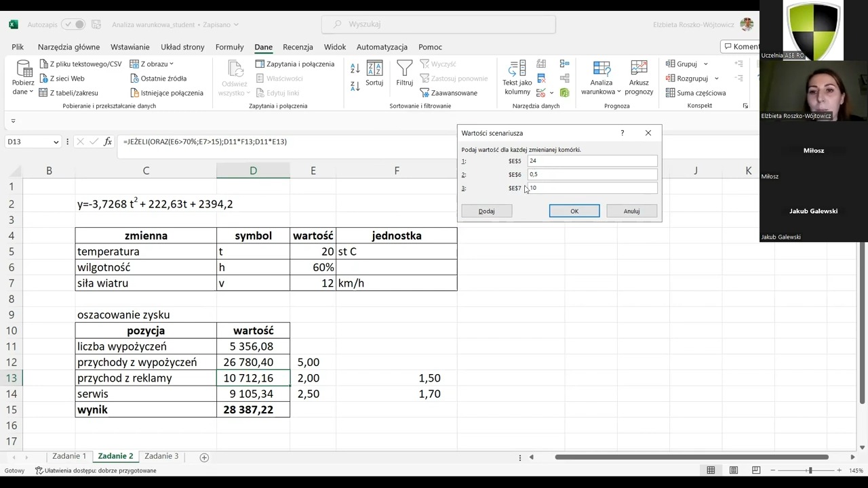Click Dodaj button in scenario dialog
This screenshot has width=868, height=488.
coord(487,211)
